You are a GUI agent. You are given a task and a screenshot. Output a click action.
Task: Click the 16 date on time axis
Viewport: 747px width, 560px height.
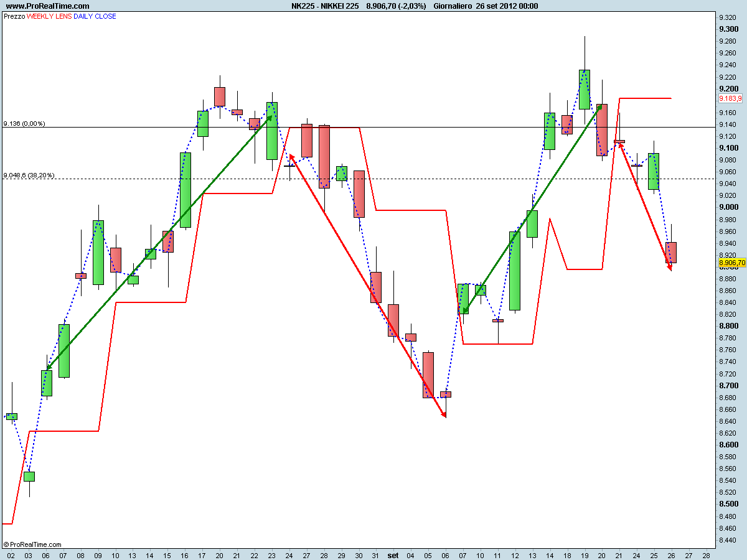(x=185, y=555)
